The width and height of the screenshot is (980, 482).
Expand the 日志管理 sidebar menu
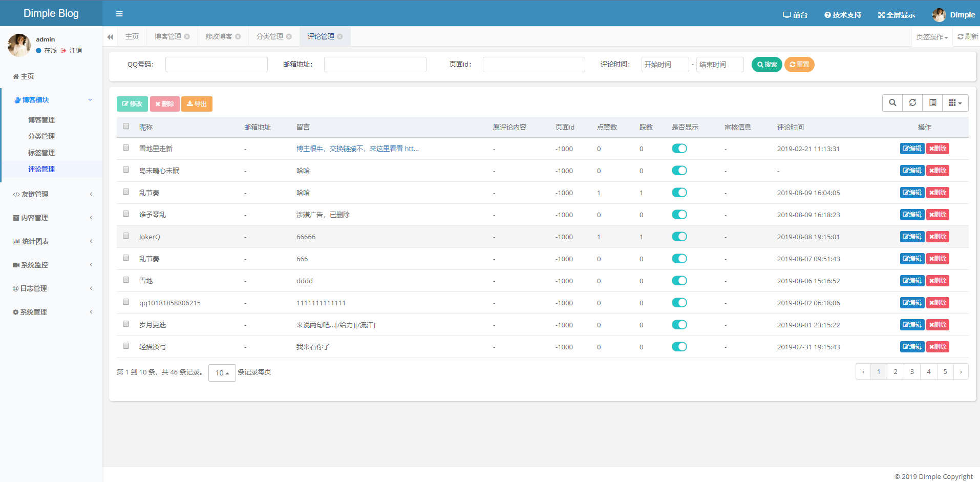(51, 288)
